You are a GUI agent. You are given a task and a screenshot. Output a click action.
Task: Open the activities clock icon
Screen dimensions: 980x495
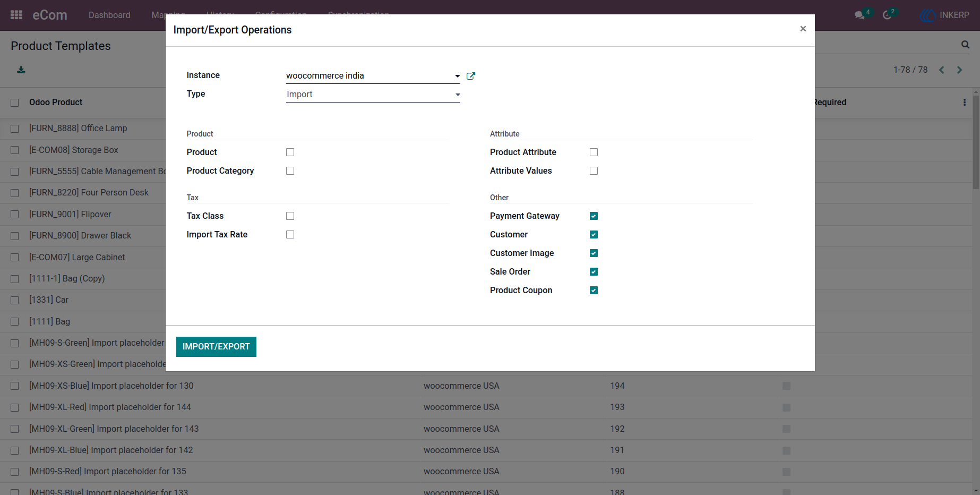click(x=887, y=15)
